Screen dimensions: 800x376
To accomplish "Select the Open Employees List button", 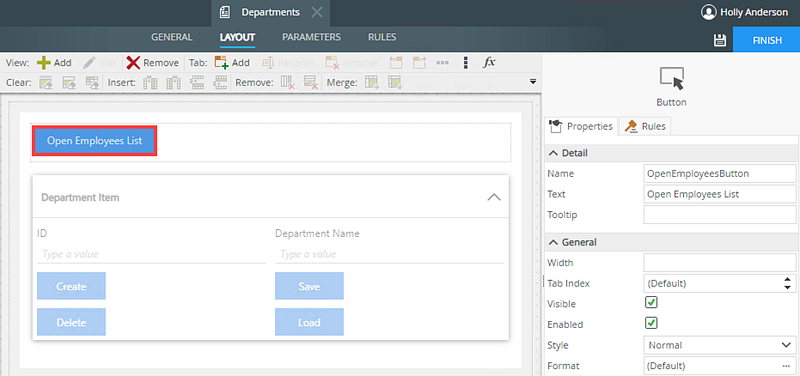I will (x=94, y=141).
